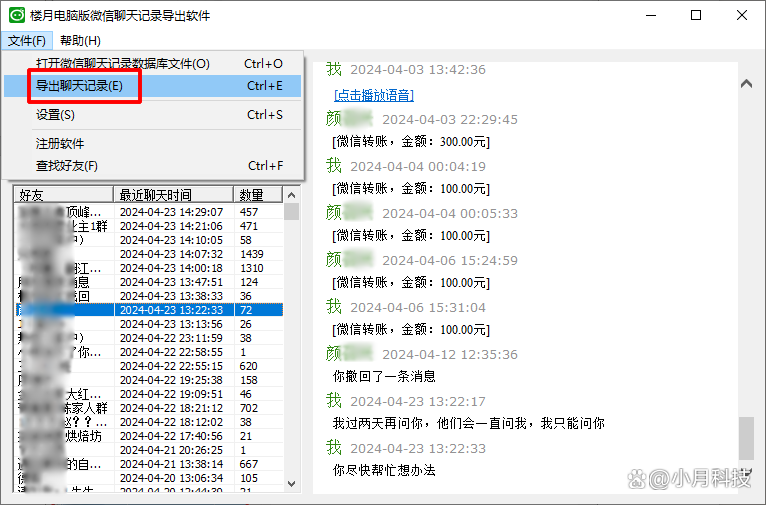Viewport: 766px width, 505px height.
Task: Select 导出聊天记录(E) from the menu
Action: (x=152, y=86)
